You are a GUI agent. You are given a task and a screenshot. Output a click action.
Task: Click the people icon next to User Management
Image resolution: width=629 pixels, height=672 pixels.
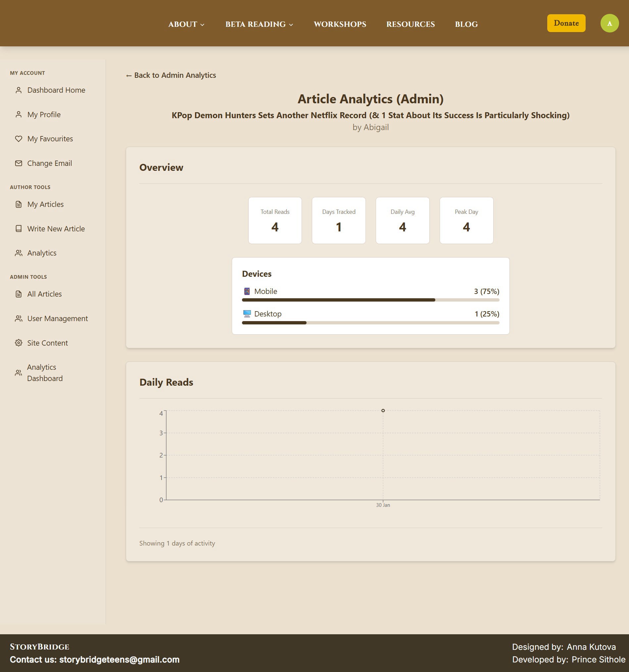pos(19,318)
